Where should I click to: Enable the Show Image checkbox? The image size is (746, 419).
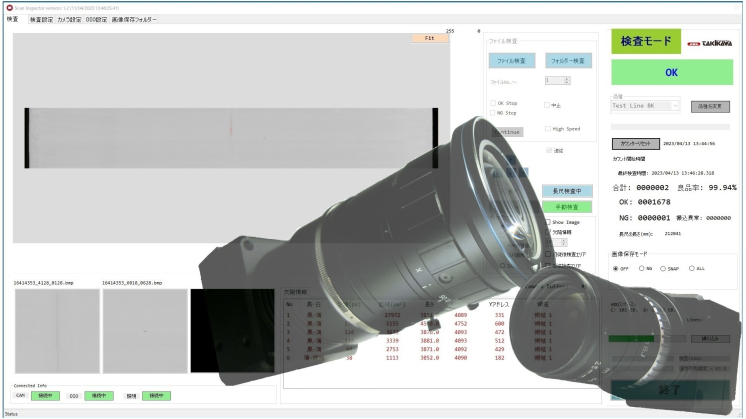[x=548, y=222]
